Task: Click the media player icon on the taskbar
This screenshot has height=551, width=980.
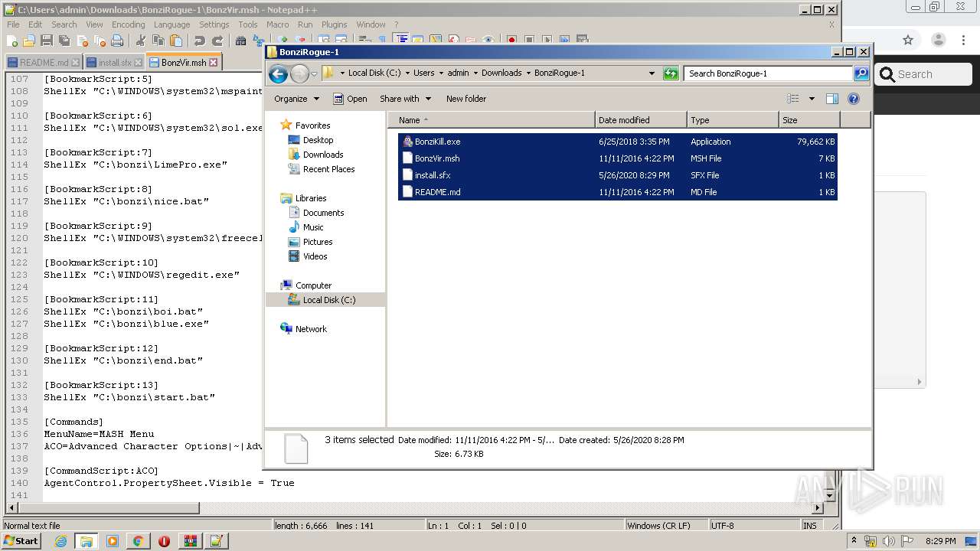Action: (x=113, y=541)
